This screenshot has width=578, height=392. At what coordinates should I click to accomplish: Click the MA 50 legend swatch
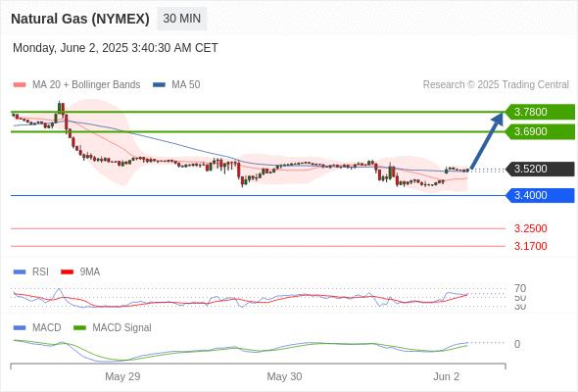pyautogui.click(x=159, y=85)
